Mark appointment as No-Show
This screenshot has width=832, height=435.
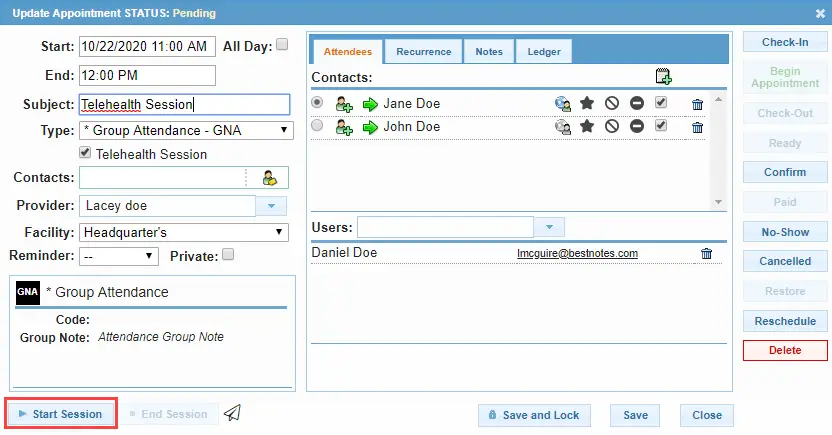coord(785,232)
